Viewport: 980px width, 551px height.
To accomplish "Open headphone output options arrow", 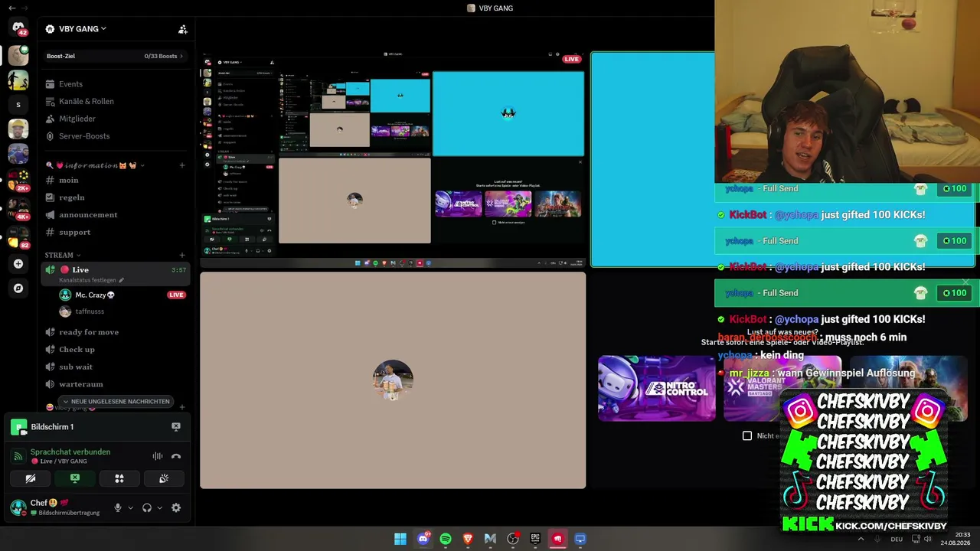I will [x=159, y=507].
